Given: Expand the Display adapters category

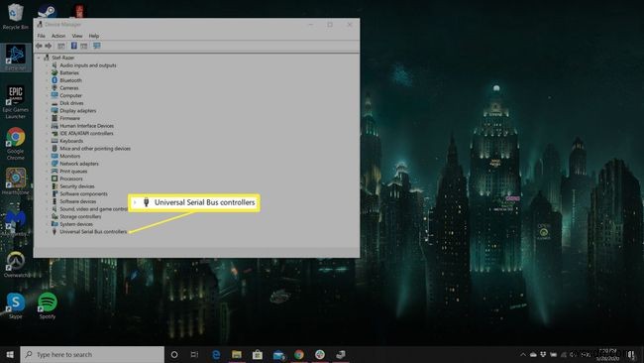Looking at the screenshot, I should [x=47, y=110].
